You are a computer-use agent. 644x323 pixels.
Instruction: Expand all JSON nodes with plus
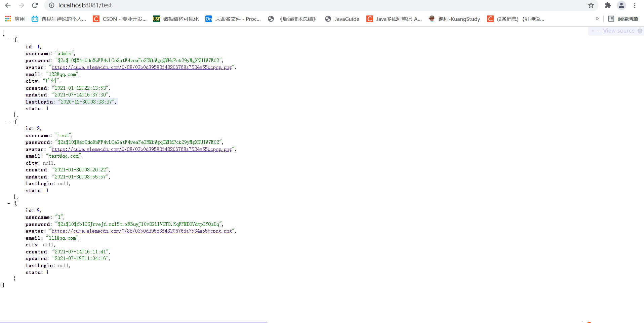pyautogui.click(x=593, y=31)
